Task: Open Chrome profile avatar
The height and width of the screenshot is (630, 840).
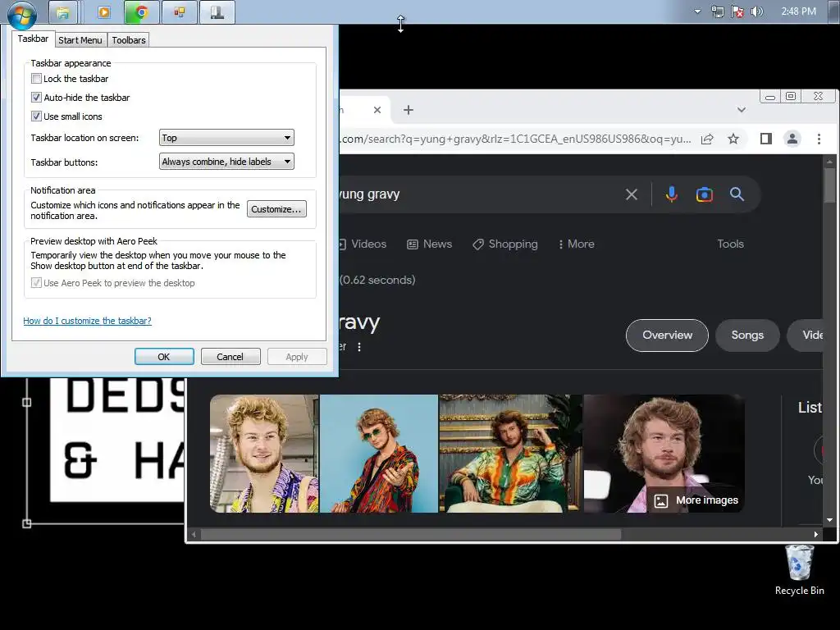Action: click(x=792, y=139)
